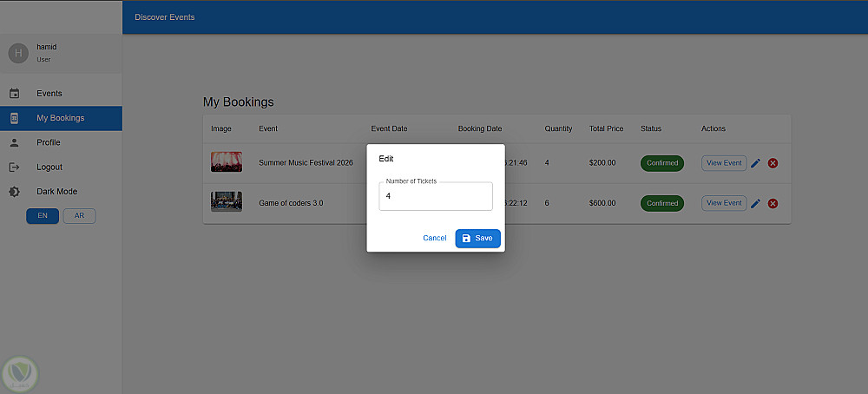Click the Dark Mode brightness icon
Screen dimensions: 868x394
click(x=15, y=192)
